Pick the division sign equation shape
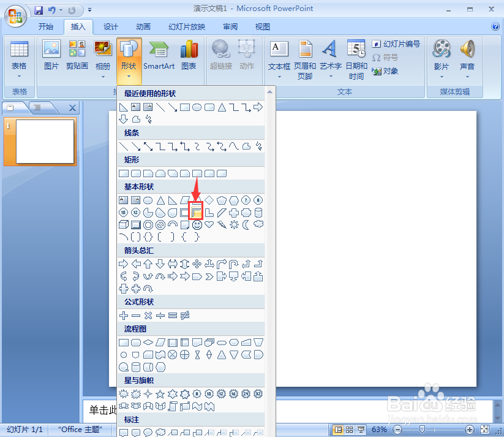The height and width of the screenshot is (437, 504). tap(160, 316)
